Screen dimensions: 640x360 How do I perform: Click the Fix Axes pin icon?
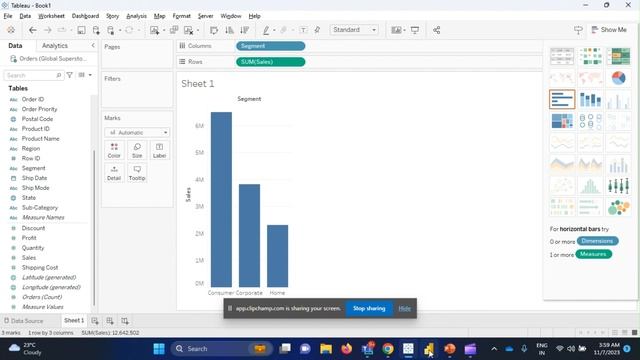pyautogui.click(x=317, y=30)
